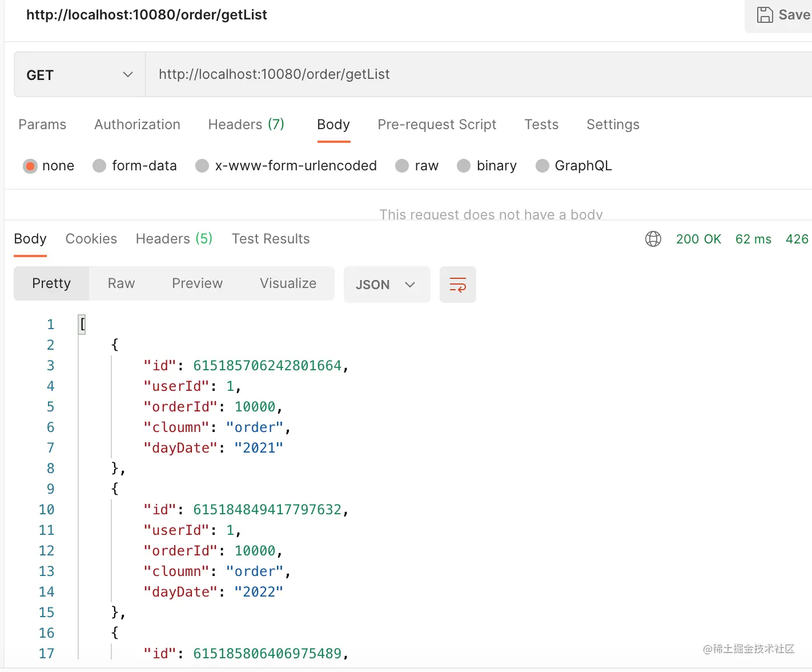Open the GET method dropdown
Image resolution: width=812 pixels, height=672 pixels.
pos(79,75)
